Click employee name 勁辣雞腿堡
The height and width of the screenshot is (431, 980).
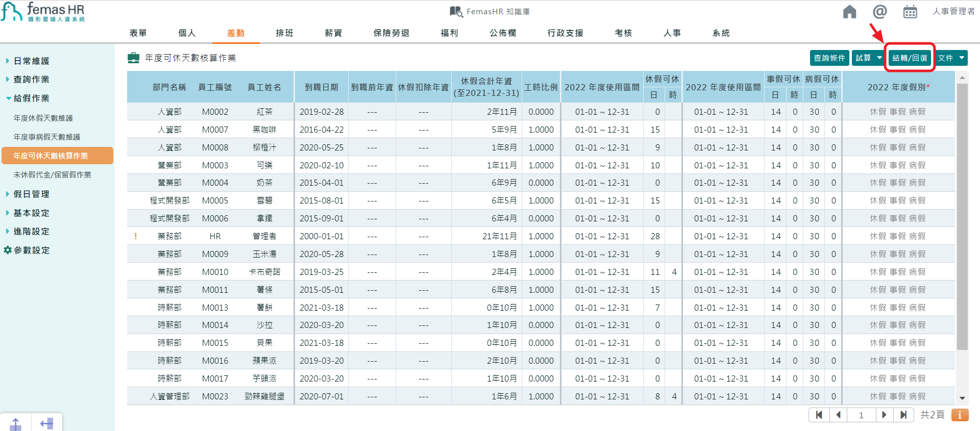[264, 396]
